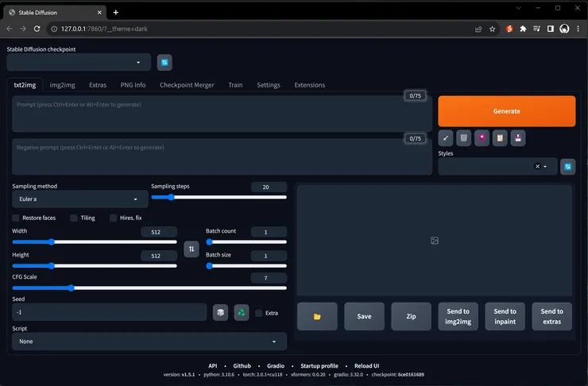Click the Batch count slider

tap(246, 241)
